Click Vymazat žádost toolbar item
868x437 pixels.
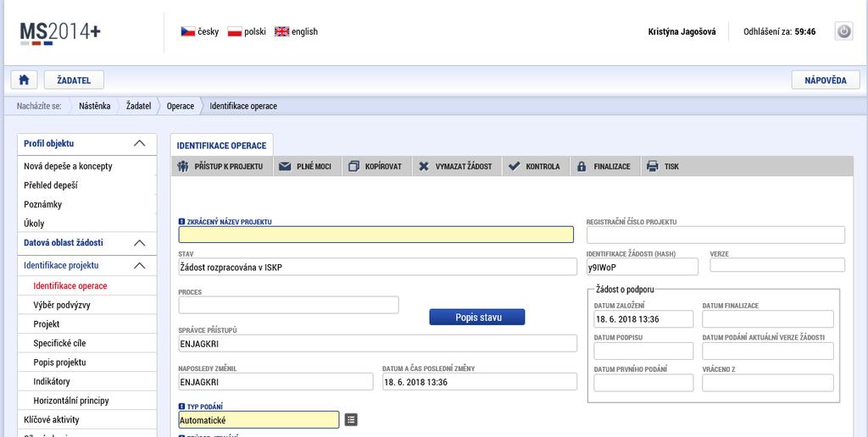tap(457, 166)
